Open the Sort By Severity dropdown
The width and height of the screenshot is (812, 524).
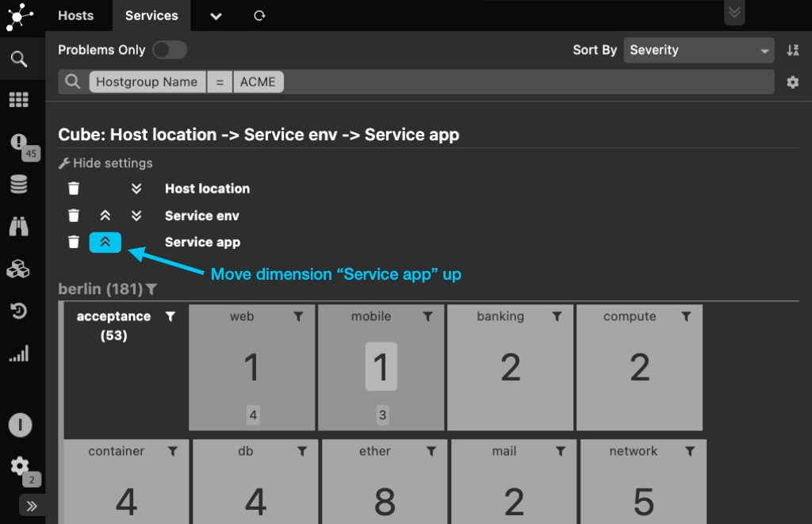699,50
